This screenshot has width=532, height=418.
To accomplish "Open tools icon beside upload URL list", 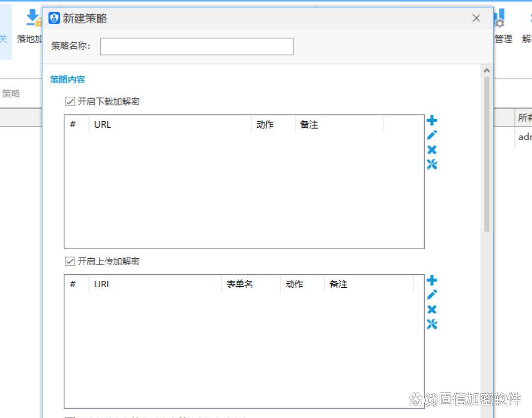I will [432, 324].
